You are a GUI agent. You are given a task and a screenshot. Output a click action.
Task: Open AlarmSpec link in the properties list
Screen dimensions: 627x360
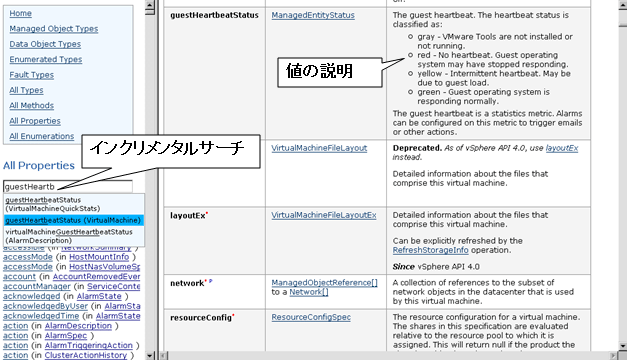[x=66, y=336]
